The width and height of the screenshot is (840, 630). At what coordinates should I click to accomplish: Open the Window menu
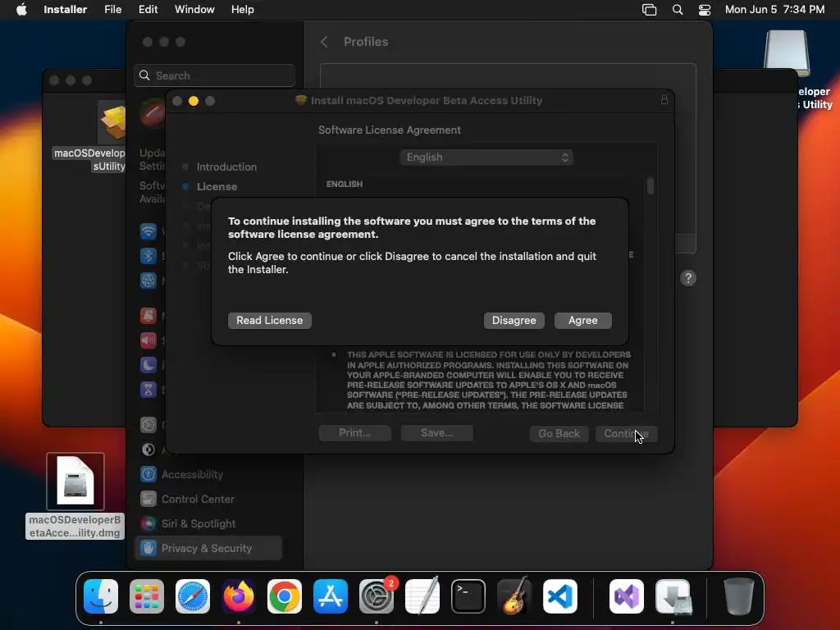(194, 10)
